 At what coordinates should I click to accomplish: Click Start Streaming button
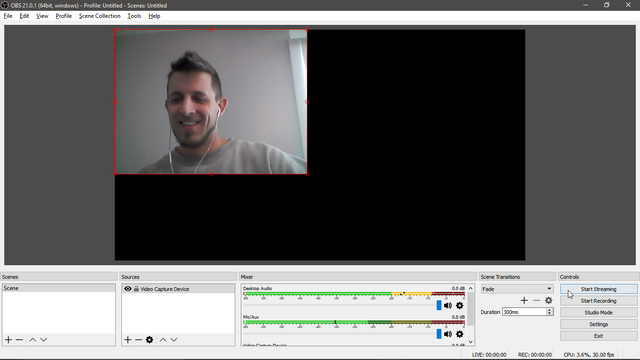point(598,289)
